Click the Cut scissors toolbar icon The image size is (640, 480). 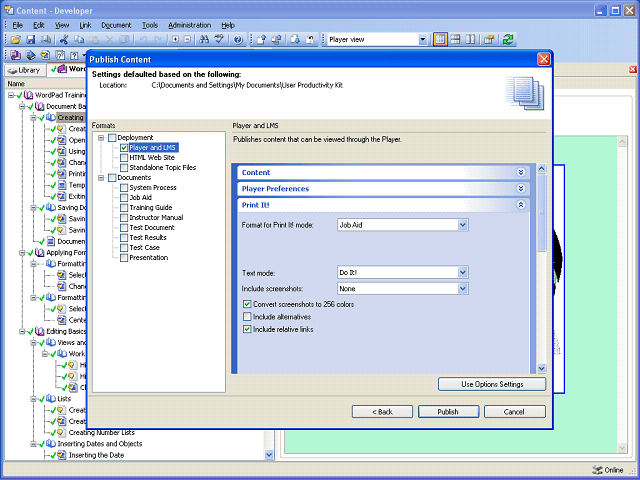coord(63,40)
